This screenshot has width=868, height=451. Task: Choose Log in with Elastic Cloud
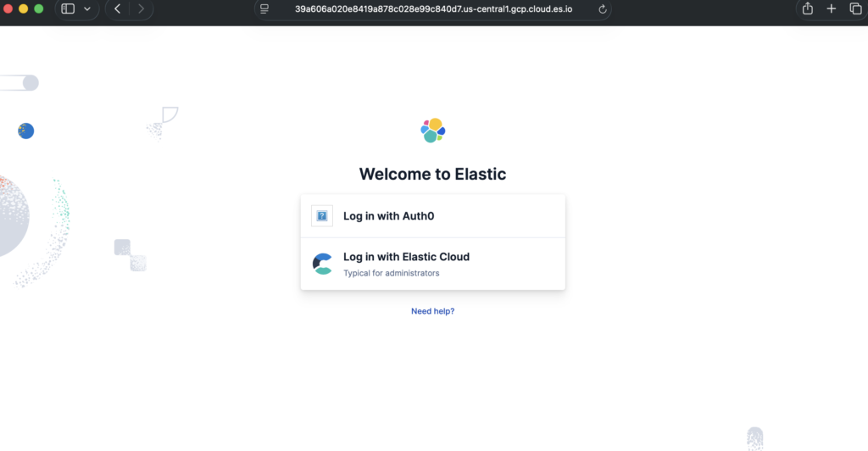tap(406, 257)
